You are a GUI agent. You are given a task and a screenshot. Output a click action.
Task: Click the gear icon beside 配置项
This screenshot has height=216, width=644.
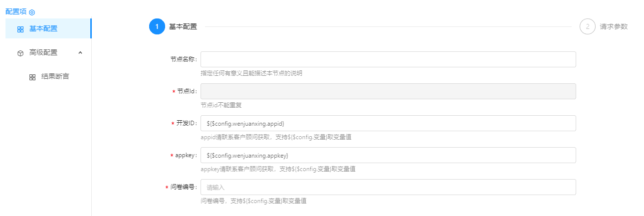32,12
